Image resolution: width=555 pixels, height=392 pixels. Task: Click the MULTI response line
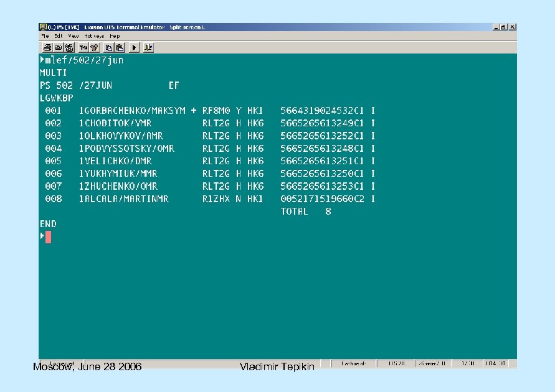pos(53,73)
